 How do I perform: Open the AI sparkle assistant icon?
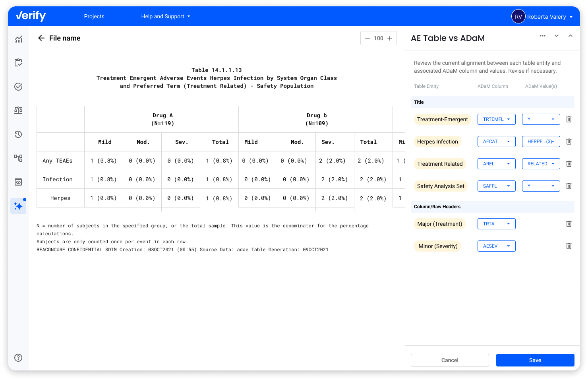[x=18, y=206]
